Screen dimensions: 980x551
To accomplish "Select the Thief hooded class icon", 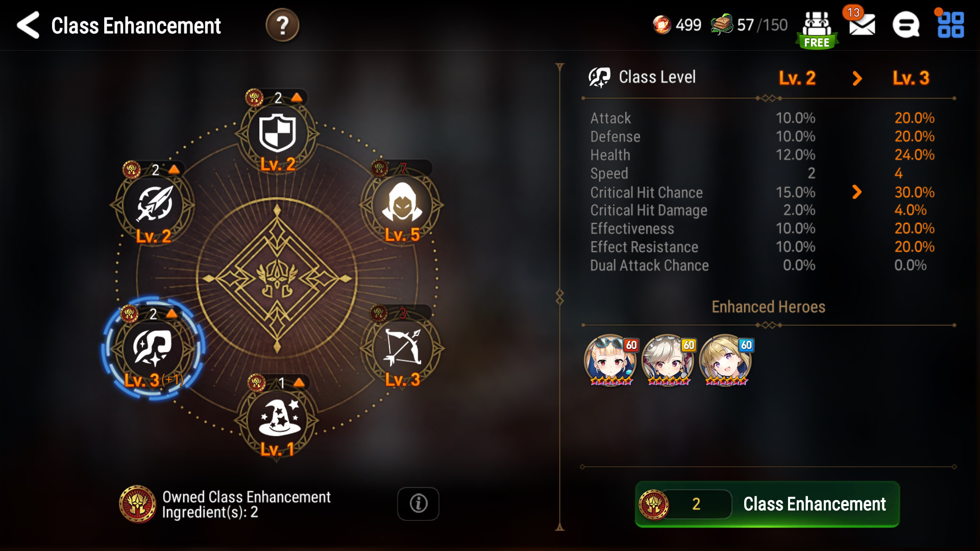I will click(x=402, y=205).
